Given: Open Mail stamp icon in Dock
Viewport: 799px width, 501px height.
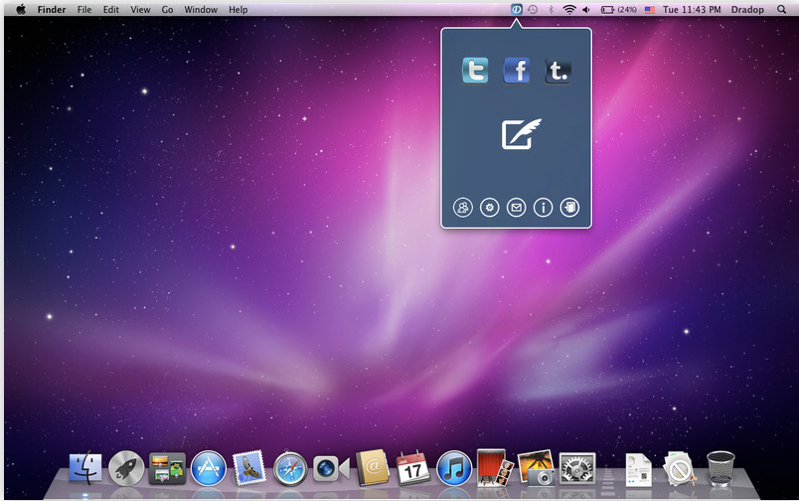Looking at the screenshot, I should pyautogui.click(x=249, y=467).
